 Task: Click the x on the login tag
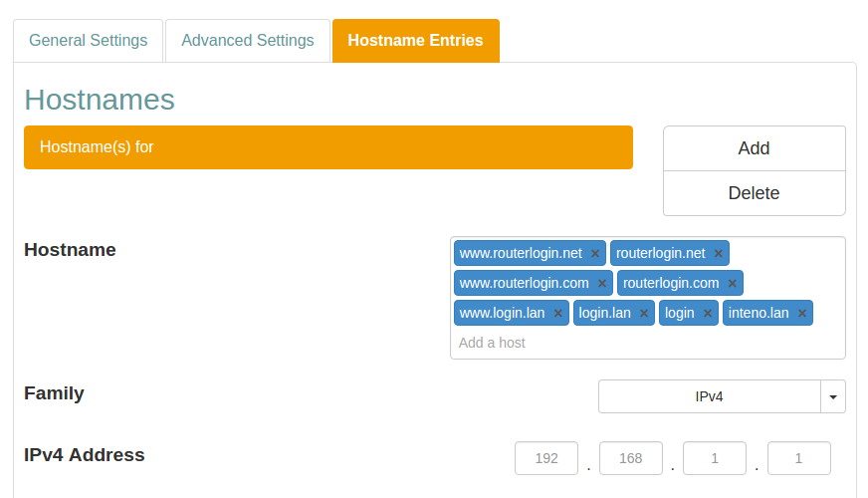coord(708,314)
